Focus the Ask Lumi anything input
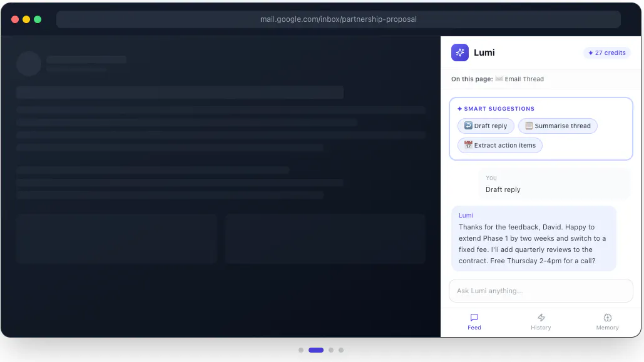Screen dimensions: 644x362 (x=541, y=291)
